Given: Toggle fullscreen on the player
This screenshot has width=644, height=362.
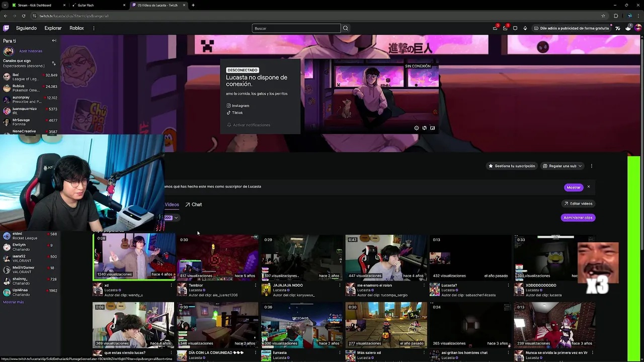Looking at the screenshot, I should (432, 128).
